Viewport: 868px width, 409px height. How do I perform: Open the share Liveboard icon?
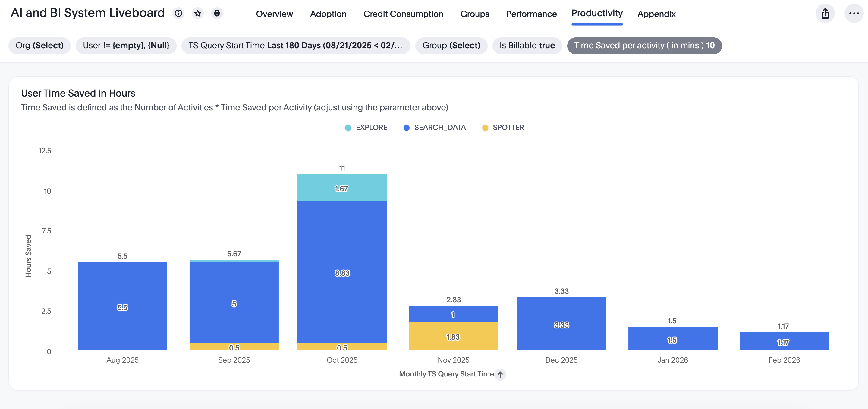tap(825, 14)
